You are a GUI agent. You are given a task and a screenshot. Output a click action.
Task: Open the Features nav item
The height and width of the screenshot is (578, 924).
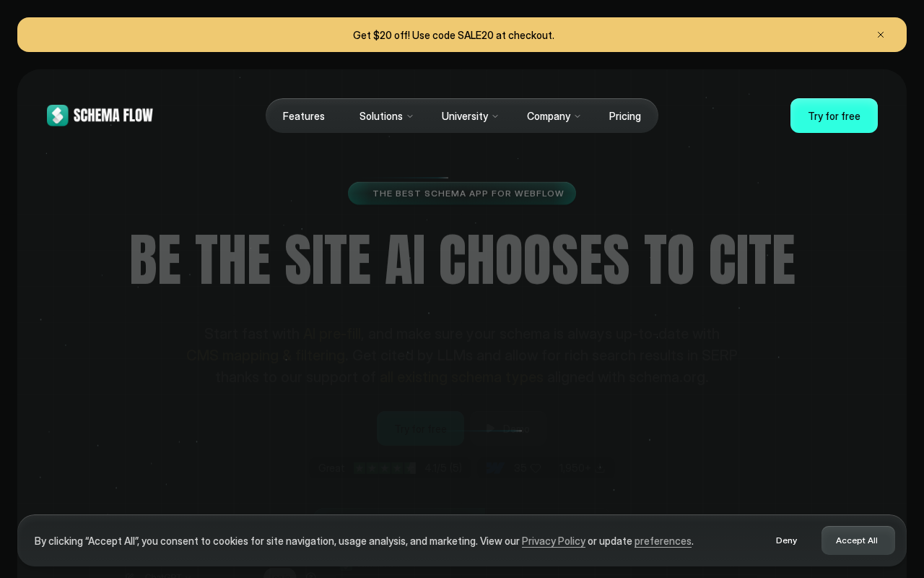pos(304,116)
